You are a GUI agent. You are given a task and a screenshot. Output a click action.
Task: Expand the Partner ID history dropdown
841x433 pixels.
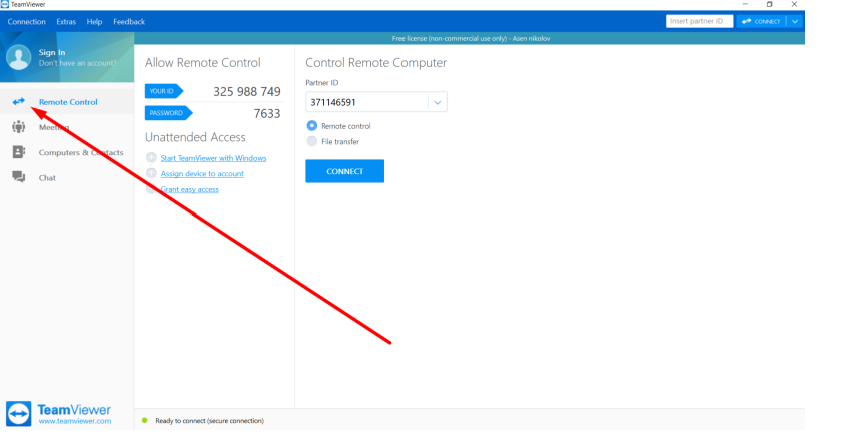pos(438,102)
